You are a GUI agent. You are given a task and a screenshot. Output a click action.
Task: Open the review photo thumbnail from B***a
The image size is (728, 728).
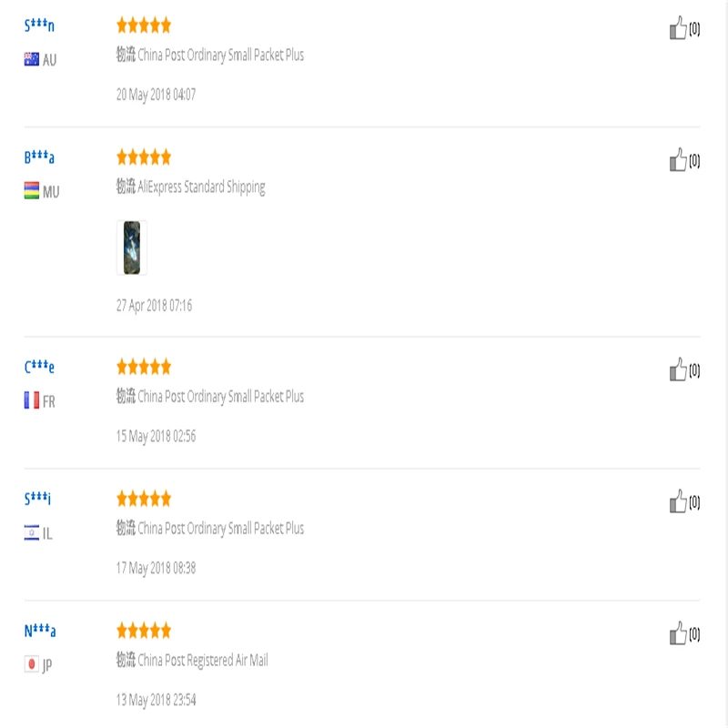131,248
